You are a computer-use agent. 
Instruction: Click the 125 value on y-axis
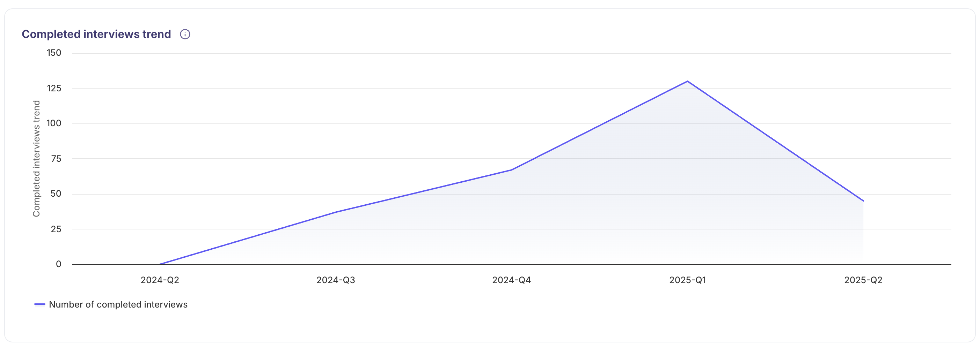tap(55, 88)
